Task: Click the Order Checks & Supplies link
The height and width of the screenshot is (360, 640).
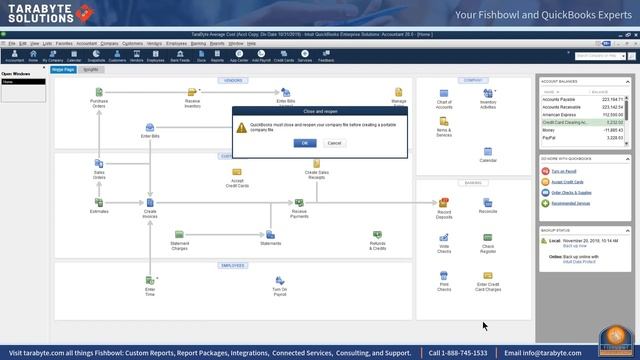Action: [571, 193]
